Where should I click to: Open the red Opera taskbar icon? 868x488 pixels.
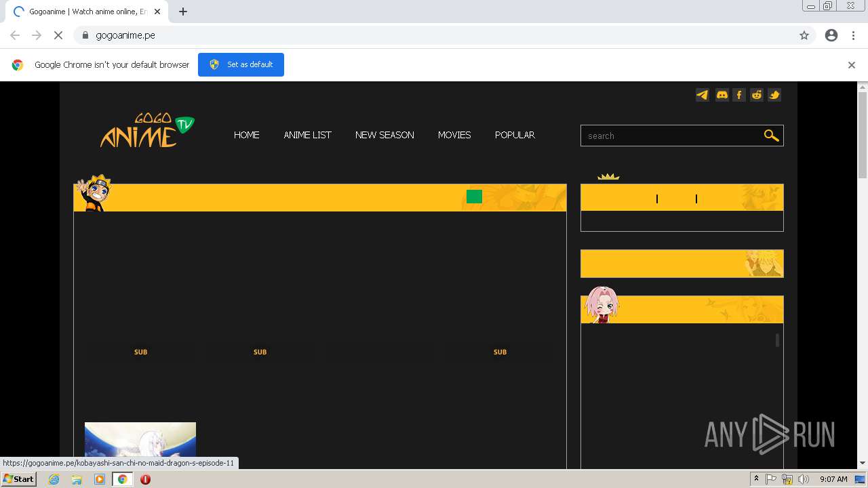[145, 479]
